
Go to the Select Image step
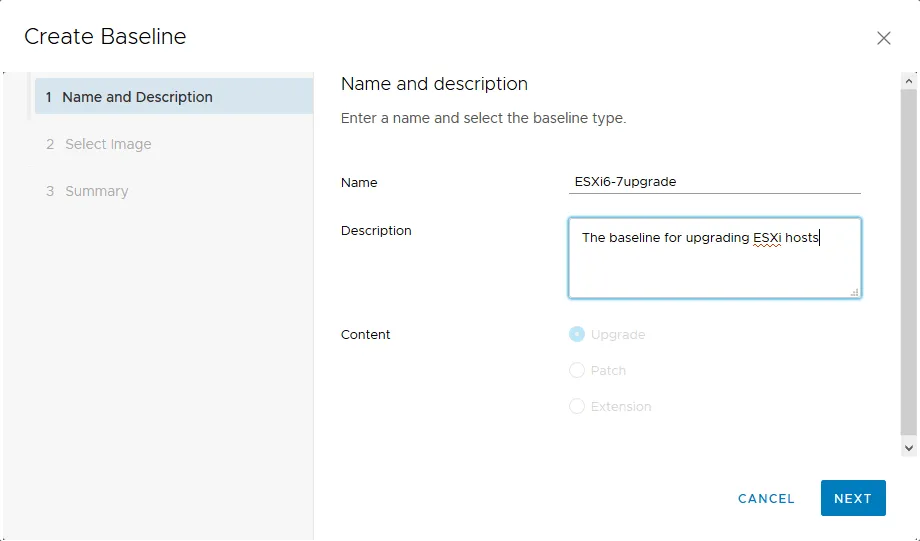pos(108,144)
